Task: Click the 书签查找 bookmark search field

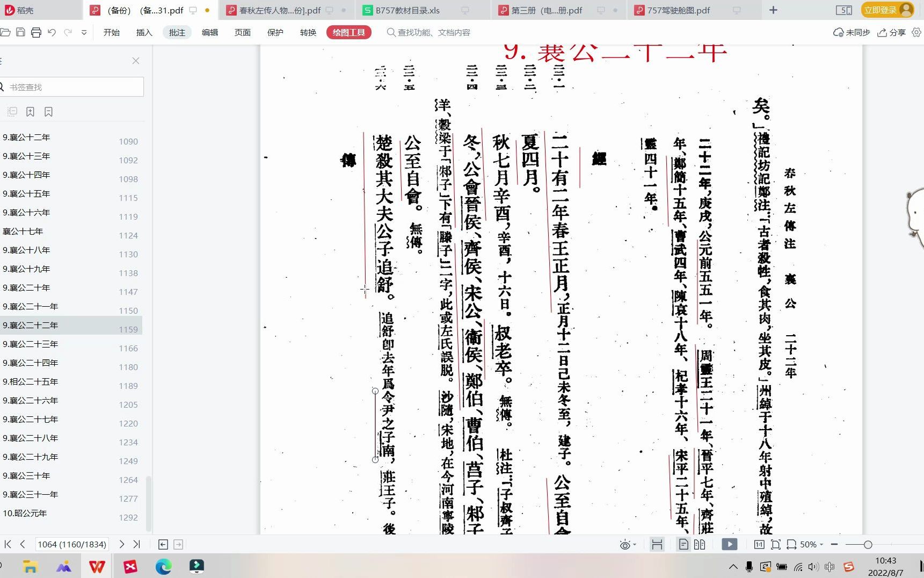Action: pyautogui.click(x=71, y=86)
